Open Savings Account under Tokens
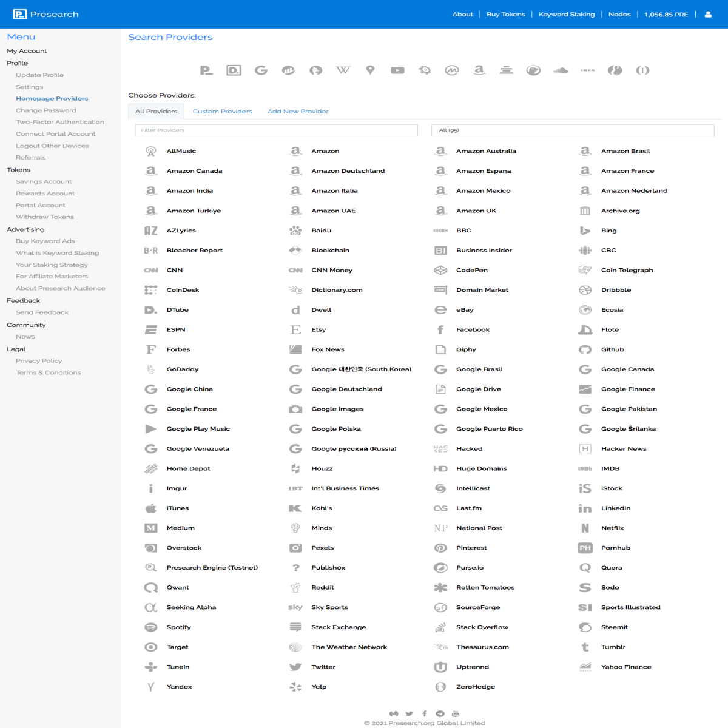 pyautogui.click(x=44, y=181)
